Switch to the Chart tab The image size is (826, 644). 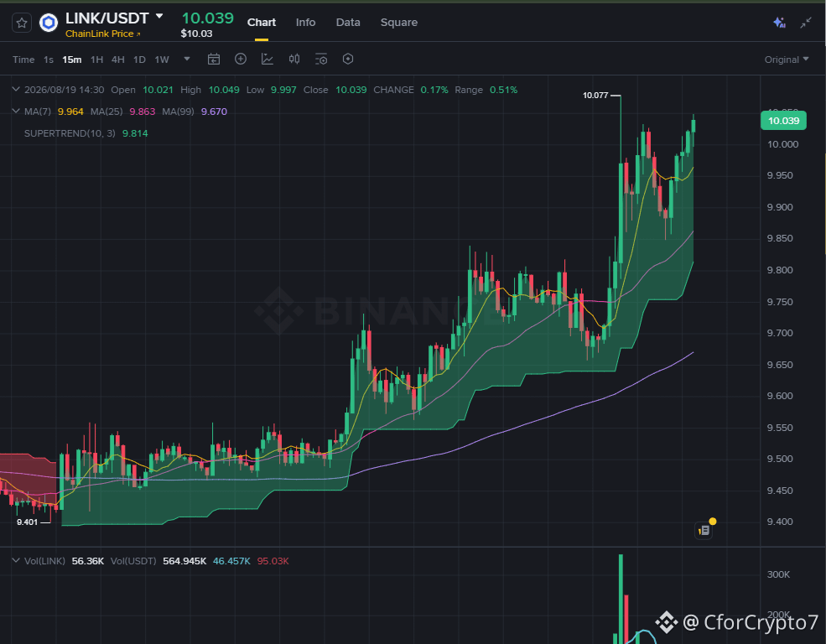click(262, 22)
